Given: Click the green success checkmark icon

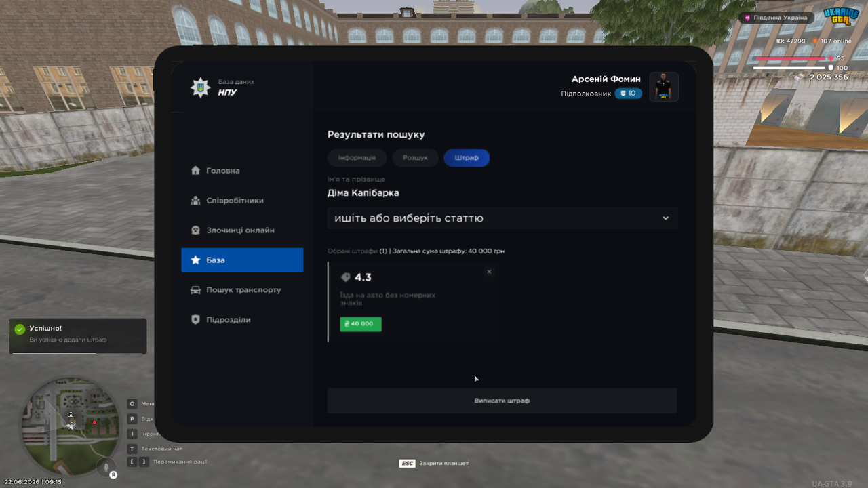Looking at the screenshot, I should (20, 329).
